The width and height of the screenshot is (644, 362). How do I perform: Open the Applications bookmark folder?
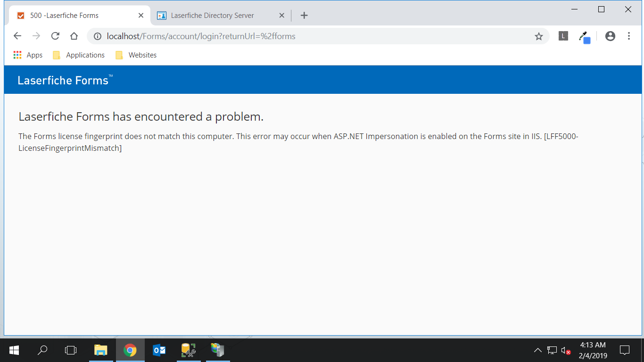coord(79,55)
